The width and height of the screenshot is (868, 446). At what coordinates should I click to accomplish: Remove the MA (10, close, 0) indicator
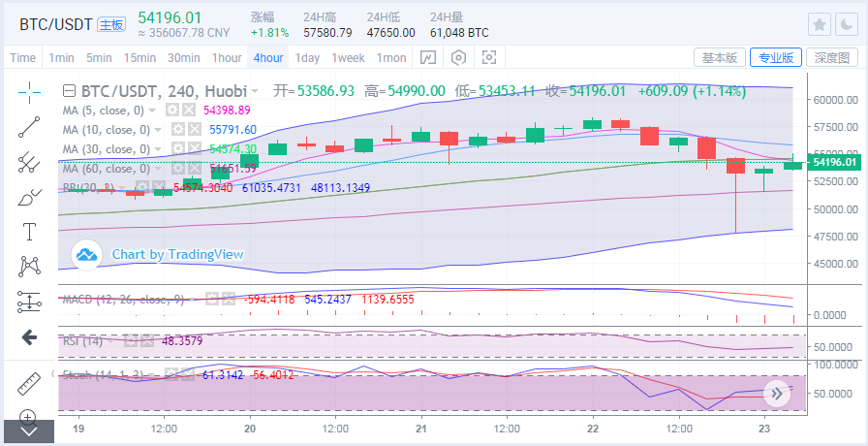195,130
